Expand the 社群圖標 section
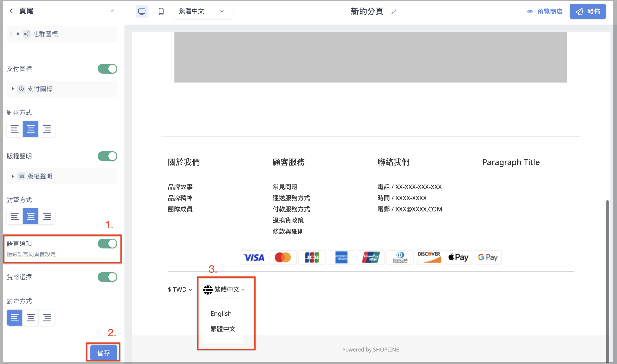This screenshot has width=617, height=364. tap(18, 34)
